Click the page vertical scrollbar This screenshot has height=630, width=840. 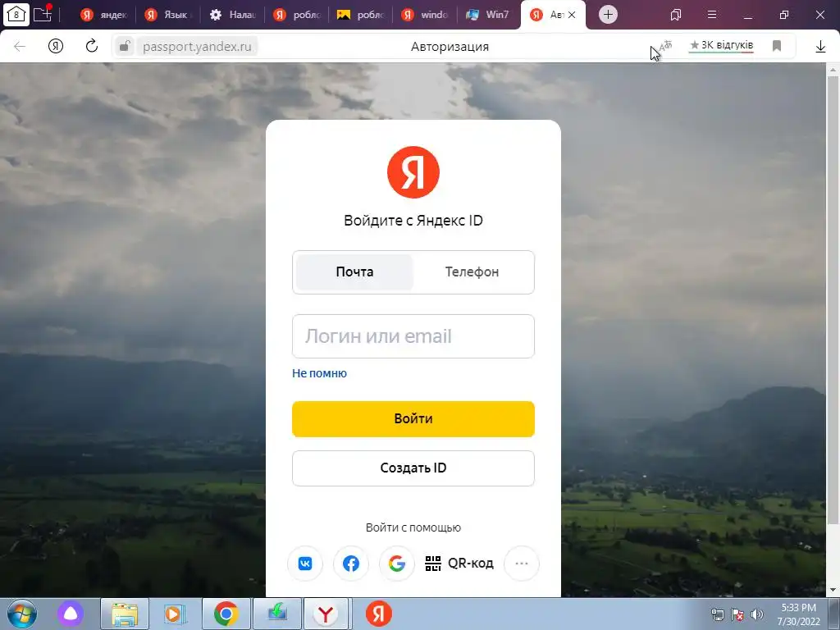833,300
